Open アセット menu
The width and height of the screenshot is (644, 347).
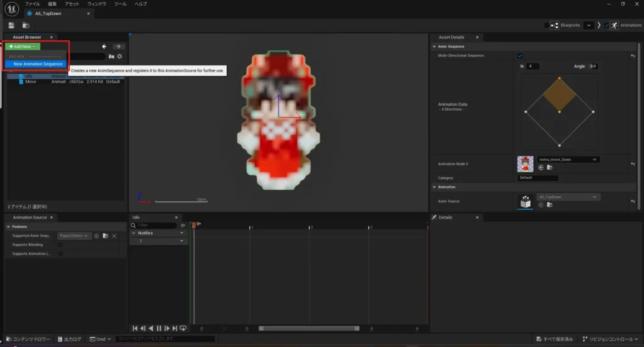pos(72,4)
